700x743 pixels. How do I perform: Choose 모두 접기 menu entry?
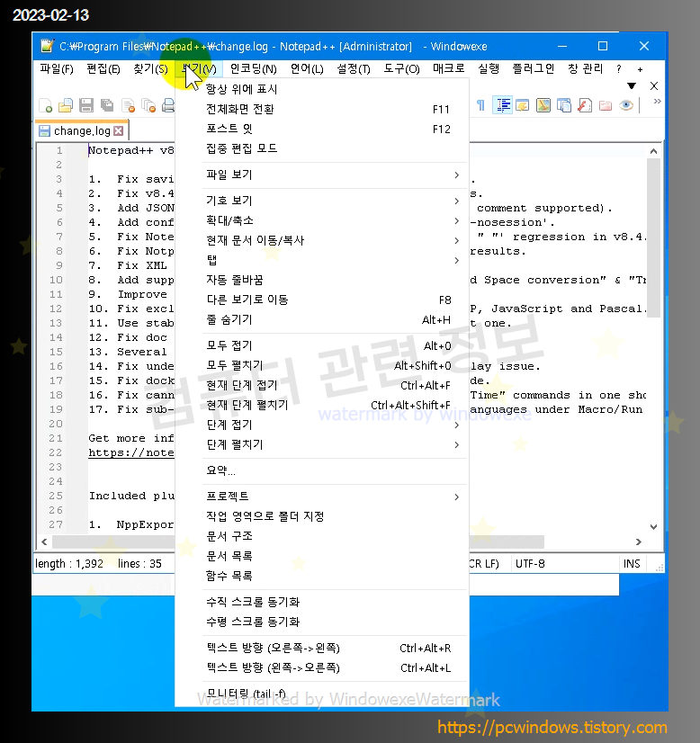tap(322, 346)
